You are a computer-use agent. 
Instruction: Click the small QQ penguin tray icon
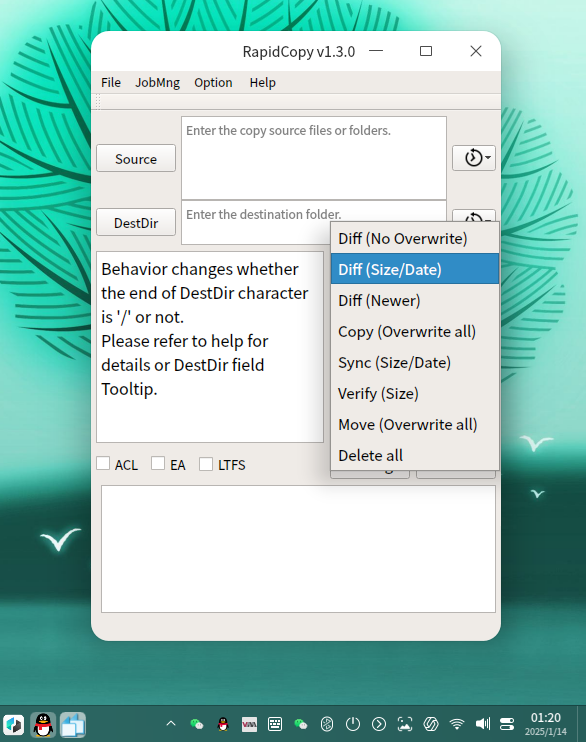click(x=223, y=724)
